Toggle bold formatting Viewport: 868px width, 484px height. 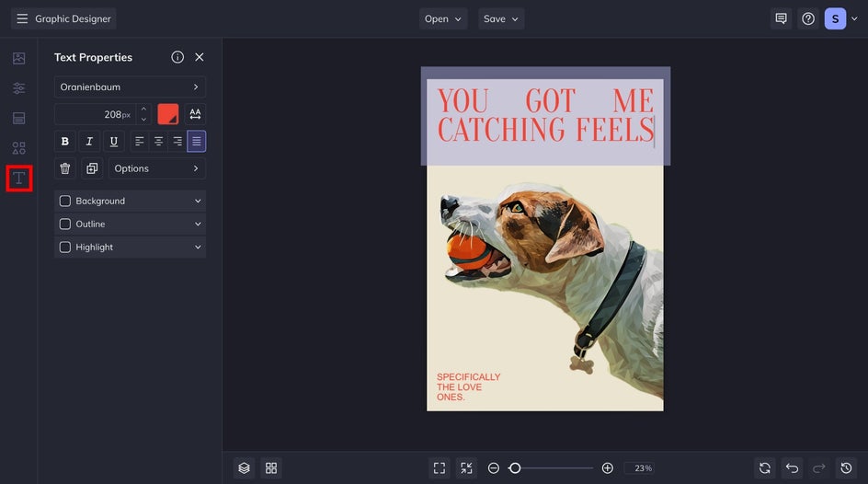coord(64,141)
